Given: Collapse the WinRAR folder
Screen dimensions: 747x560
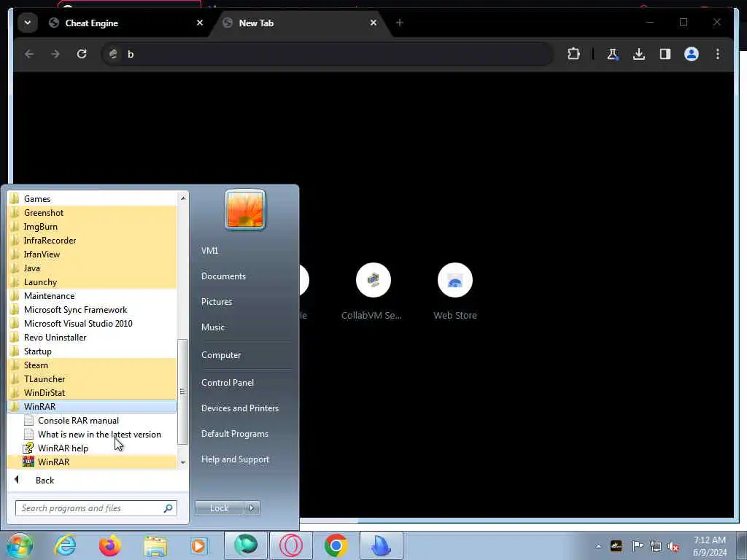Looking at the screenshot, I should 91,406.
